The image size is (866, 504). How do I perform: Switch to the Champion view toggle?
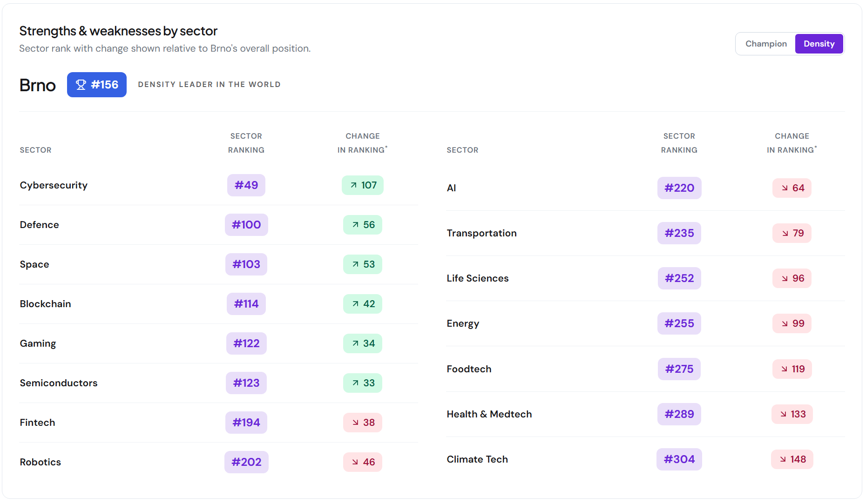coord(766,44)
